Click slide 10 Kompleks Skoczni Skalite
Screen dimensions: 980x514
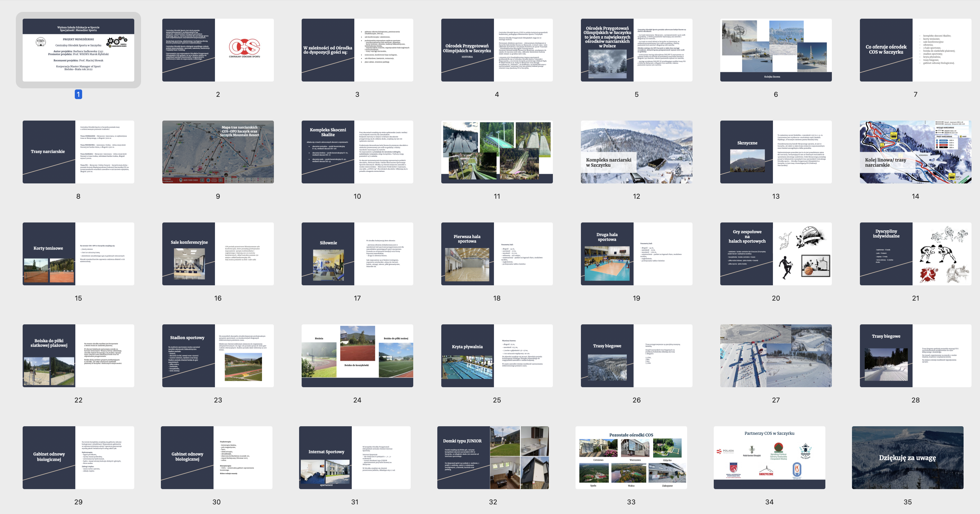pos(357,152)
